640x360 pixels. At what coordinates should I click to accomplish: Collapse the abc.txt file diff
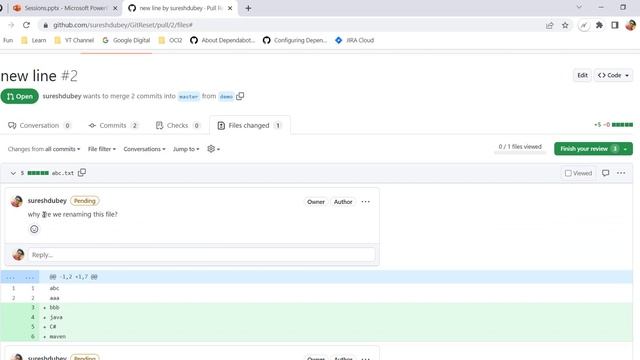13,173
